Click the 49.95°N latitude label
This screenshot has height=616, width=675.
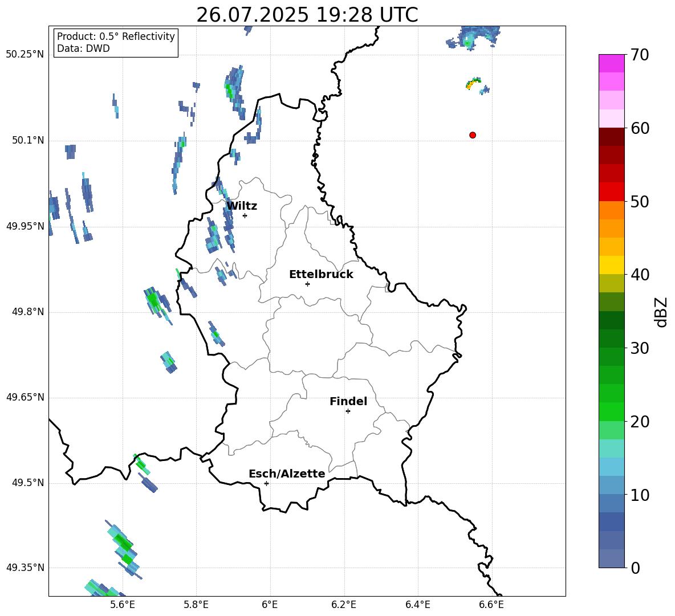click(26, 226)
